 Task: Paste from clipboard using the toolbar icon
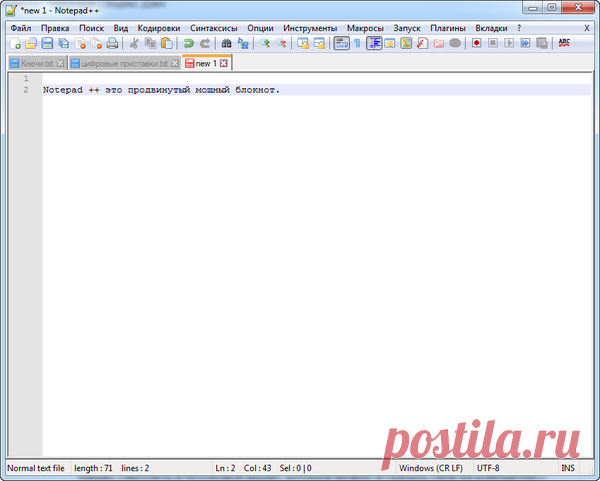[x=167, y=43]
